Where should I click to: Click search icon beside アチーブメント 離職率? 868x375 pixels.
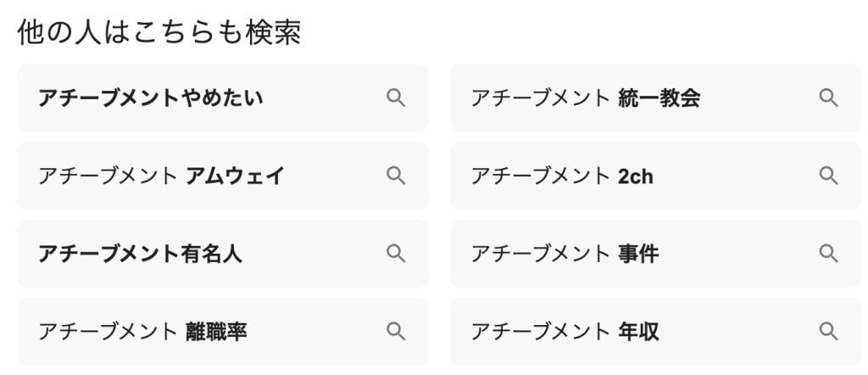tap(395, 330)
